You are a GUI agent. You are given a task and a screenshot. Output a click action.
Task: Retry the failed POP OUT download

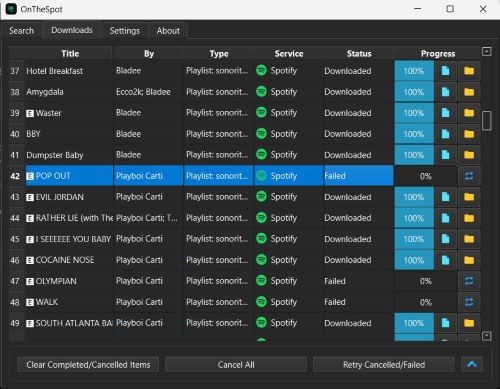click(x=469, y=176)
